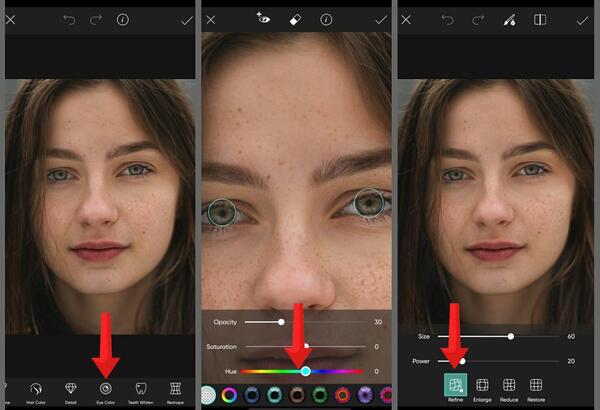Viewport: 600px width, 410px height.
Task: Tap the brush icon in right panel
Action: click(x=509, y=20)
